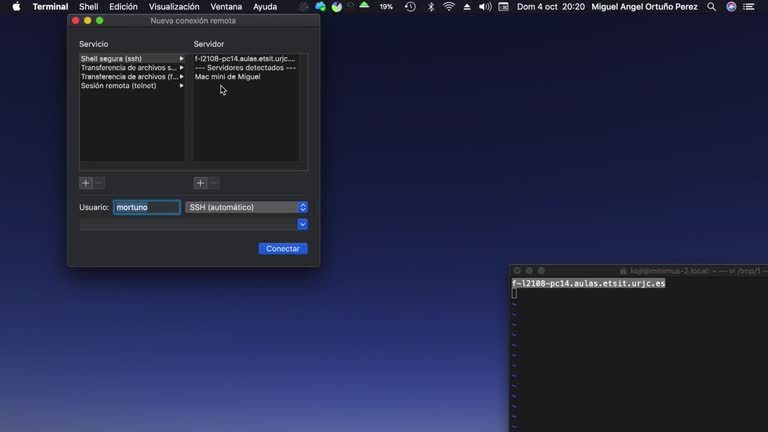Viewport: 768px width, 432px height.
Task: Click the Time Machine menu bar icon
Action: pos(410,7)
